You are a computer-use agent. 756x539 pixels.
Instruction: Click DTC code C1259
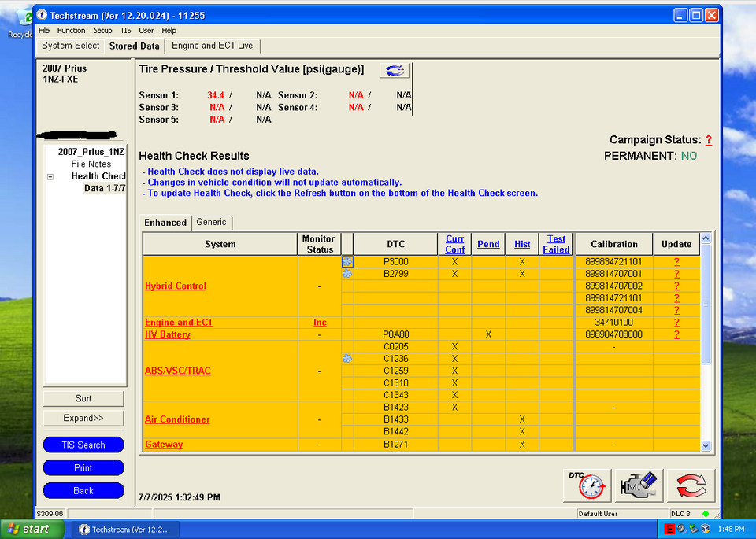tap(396, 371)
